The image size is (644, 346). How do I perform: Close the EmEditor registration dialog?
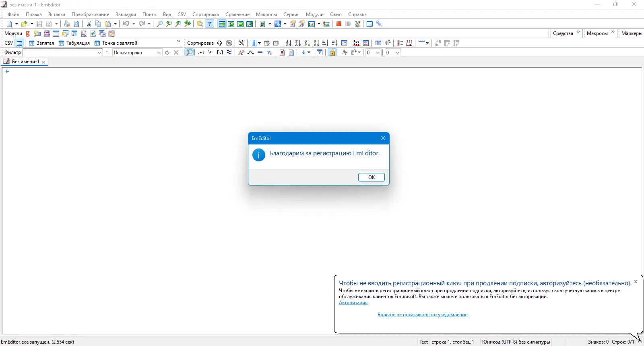pos(383,138)
